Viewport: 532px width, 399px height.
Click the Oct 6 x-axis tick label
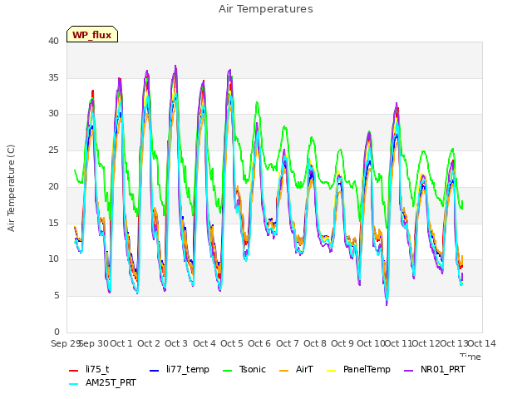pyautogui.click(x=259, y=343)
